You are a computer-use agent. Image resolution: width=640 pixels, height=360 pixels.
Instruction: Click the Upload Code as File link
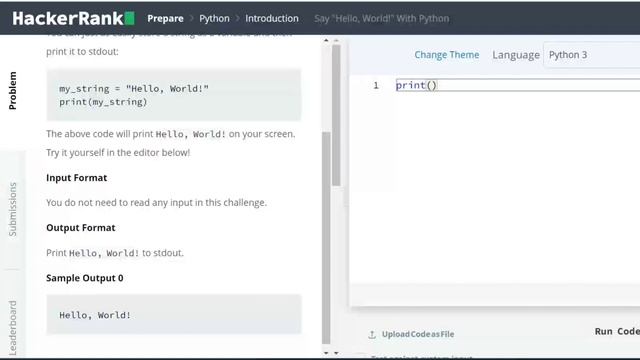[418, 334]
